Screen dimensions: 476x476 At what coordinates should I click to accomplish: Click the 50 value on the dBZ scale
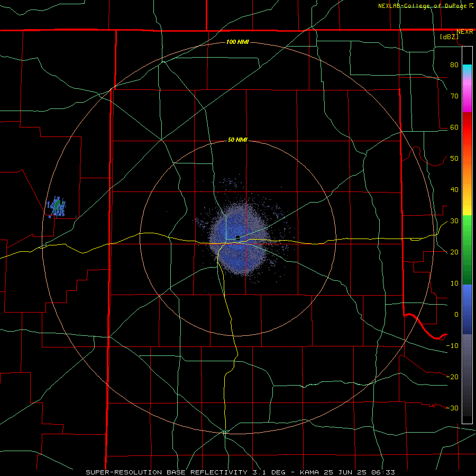tap(454, 159)
